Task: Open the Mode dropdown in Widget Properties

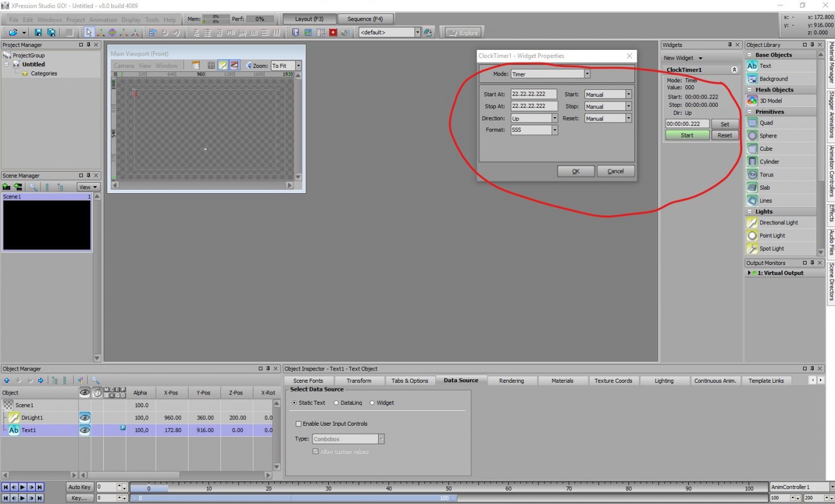Action: click(587, 74)
